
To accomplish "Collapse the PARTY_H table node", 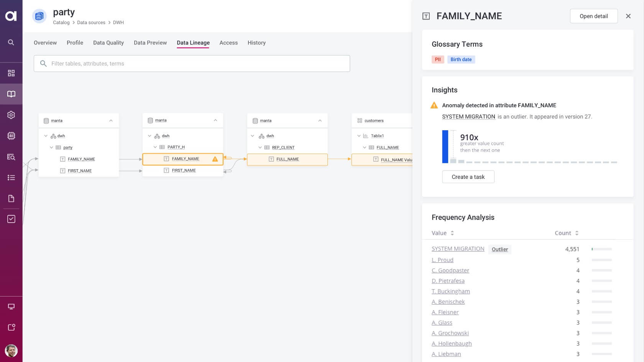I will 155,147.
